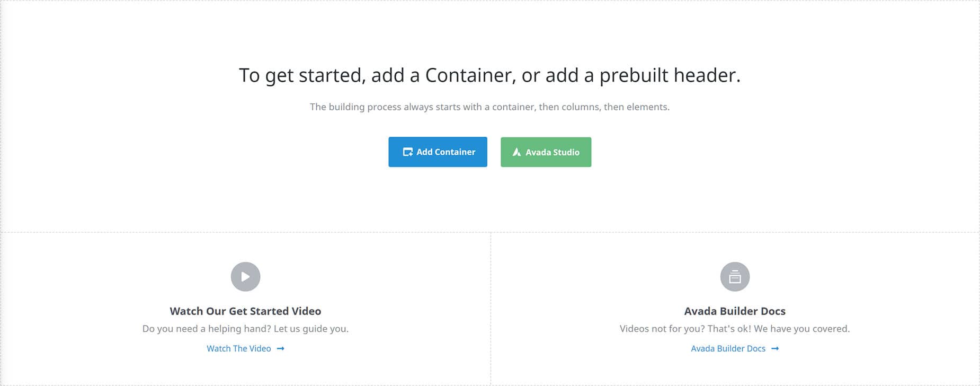The image size is (980, 386).
Task: Click the 'building process always starts' subtitle
Action: (489, 107)
